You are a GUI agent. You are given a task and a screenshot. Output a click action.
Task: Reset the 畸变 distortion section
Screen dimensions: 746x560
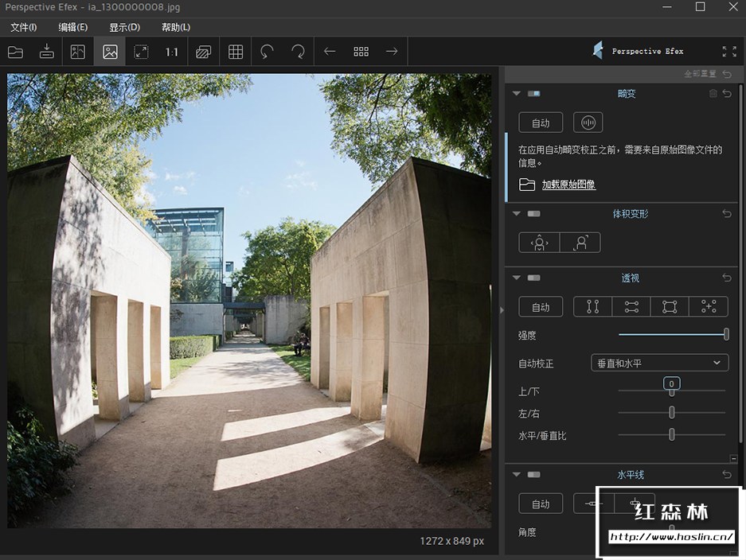pos(727,94)
